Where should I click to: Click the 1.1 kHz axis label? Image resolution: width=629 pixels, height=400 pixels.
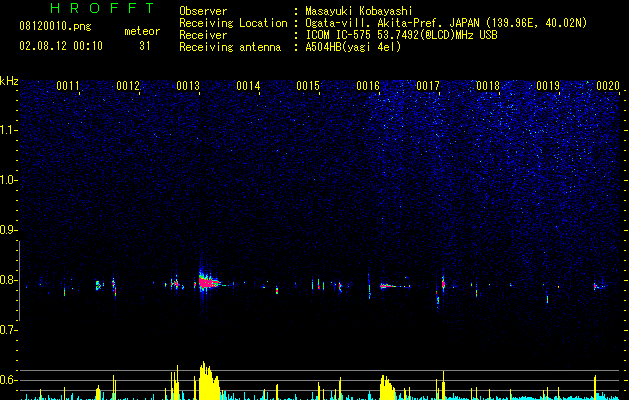(x=8, y=130)
